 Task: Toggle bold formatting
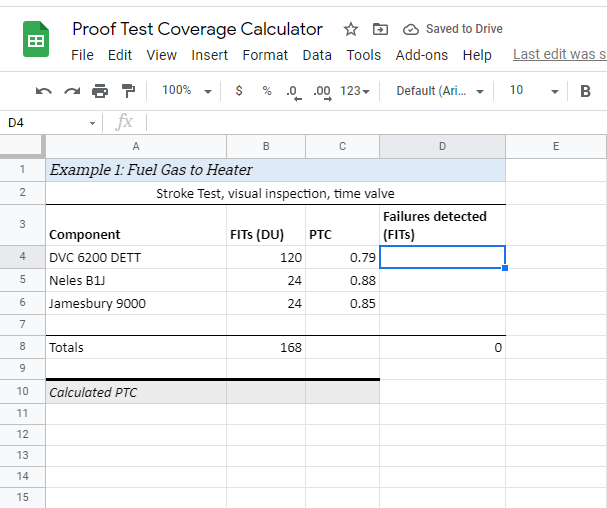585,91
